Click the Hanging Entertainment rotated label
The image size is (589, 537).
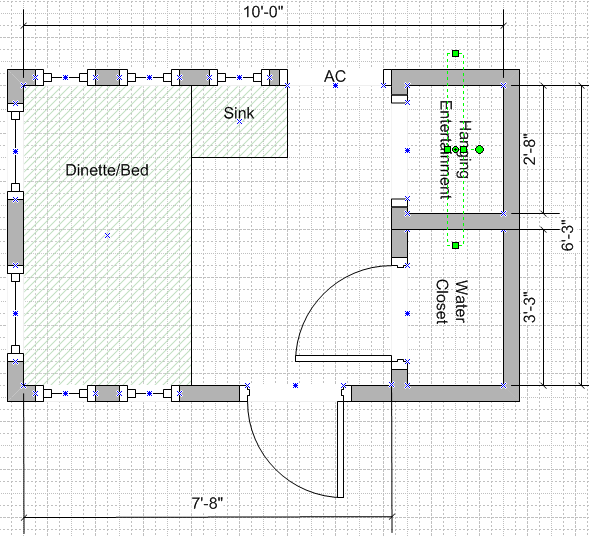(455, 149)
